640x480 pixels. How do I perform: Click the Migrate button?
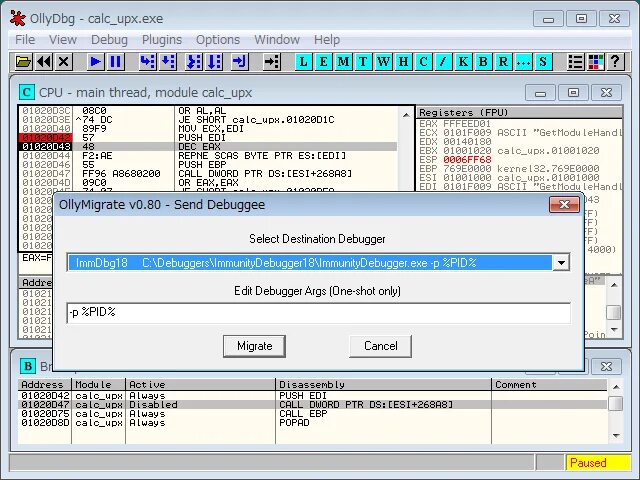pos(254,346)
